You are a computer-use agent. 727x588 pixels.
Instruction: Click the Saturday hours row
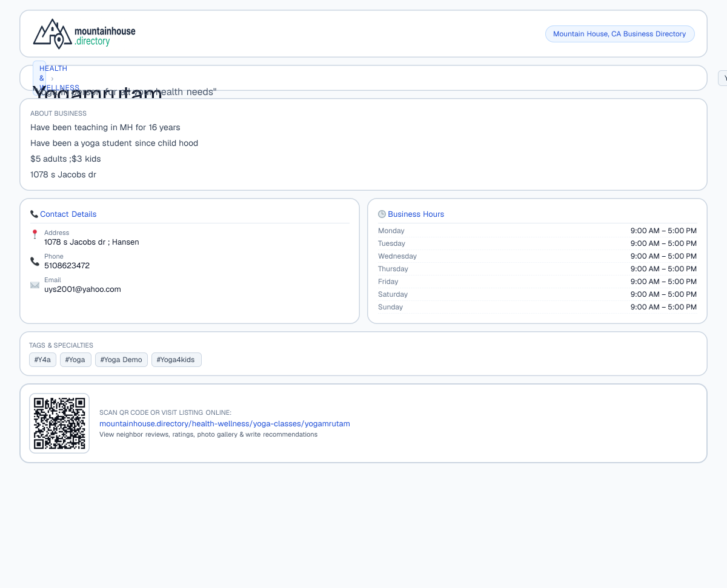tap(537, 294)
